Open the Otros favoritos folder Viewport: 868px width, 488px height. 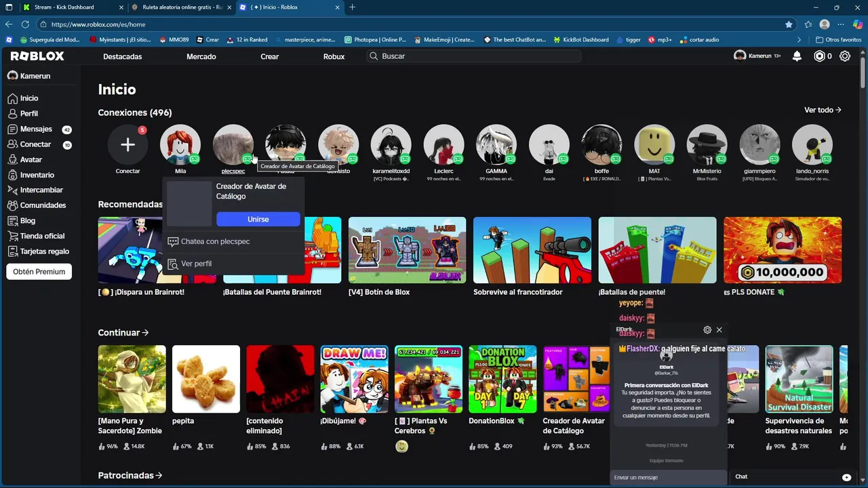click(838, 40)
